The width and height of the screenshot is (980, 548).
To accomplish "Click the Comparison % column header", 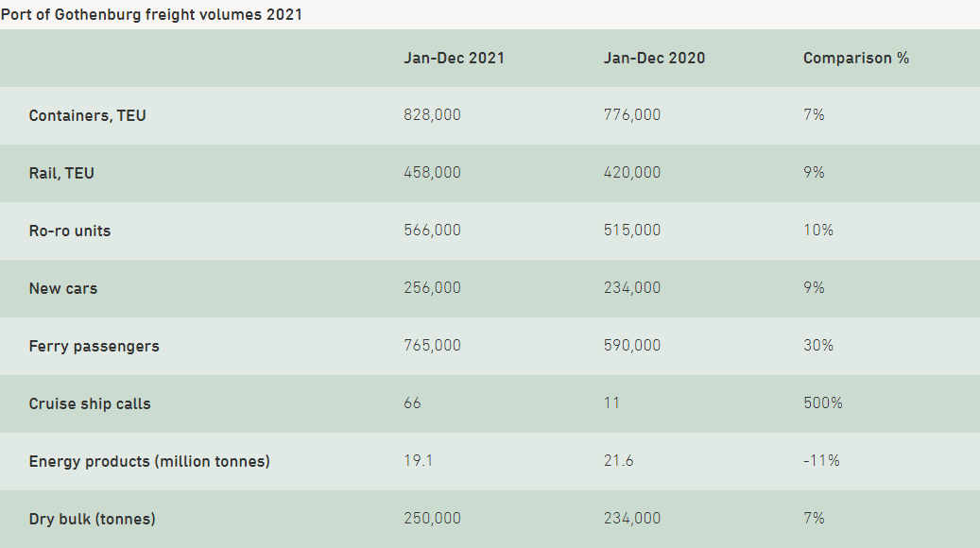I will (x=855, y=59).
